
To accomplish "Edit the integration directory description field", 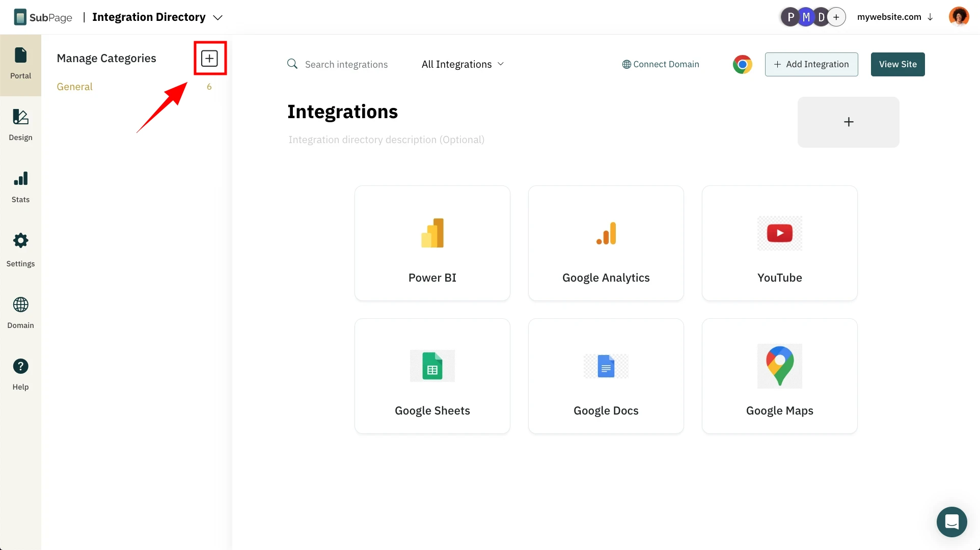I will tap(386, 140).
